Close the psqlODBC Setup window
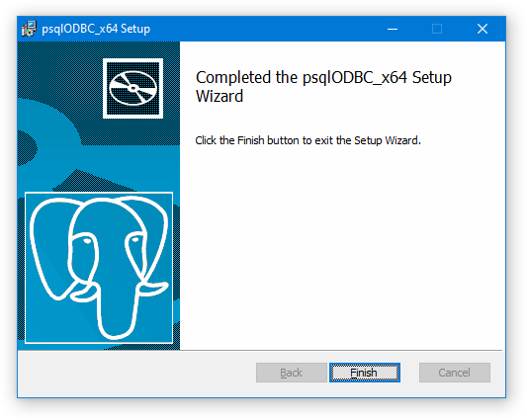The image size is (527, 420). tap(483, 29)
